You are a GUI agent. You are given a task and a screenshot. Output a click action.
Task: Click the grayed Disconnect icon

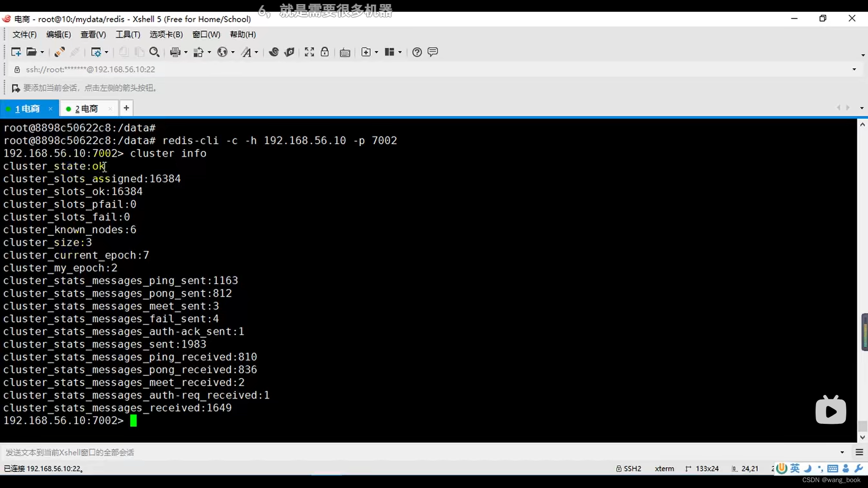click(x=75, y=52)
